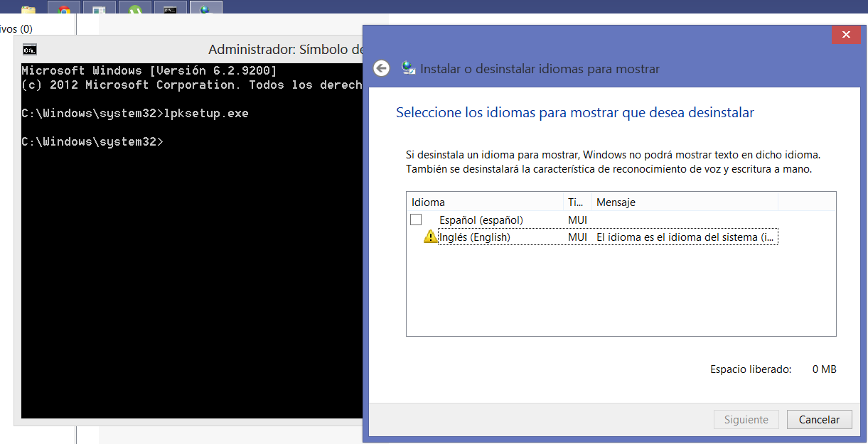The width and height of the screenshot is (868, 444).
Task: Click the Siguiente button
Action: tap(746, 420)
